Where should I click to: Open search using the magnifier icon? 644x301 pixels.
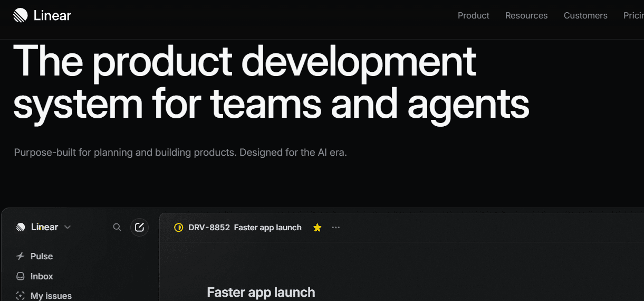coord(117,227)
